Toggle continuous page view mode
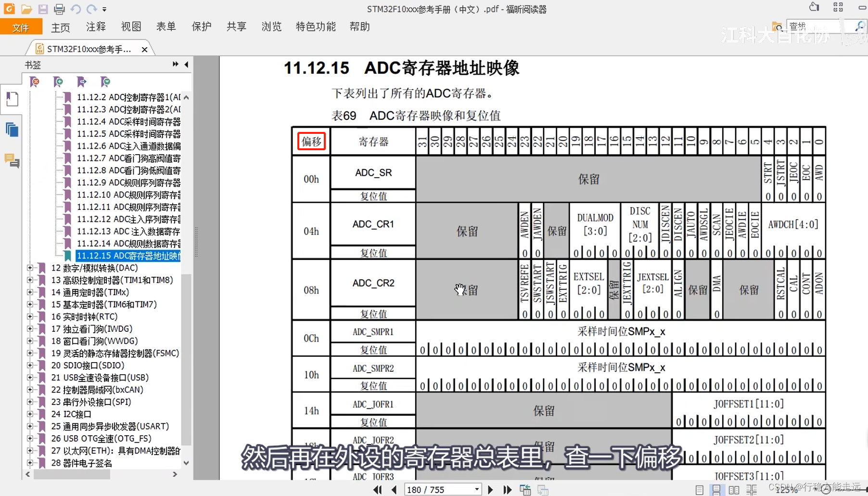This screenshot has width=868, height=496. (716, 490)
